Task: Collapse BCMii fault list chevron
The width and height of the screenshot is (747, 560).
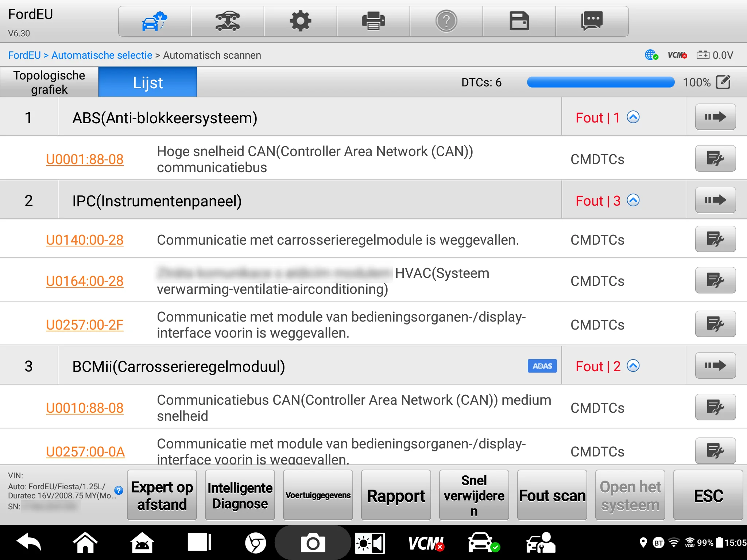Action: (633, 366)
